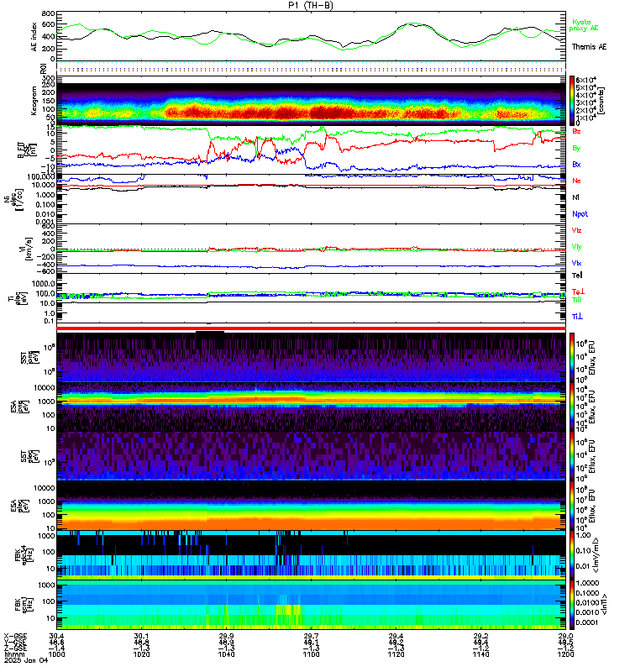Select the red 'Te⊥' temperature legend label
630x672 pixels.
pyautogui.click(x=578, y=291)
